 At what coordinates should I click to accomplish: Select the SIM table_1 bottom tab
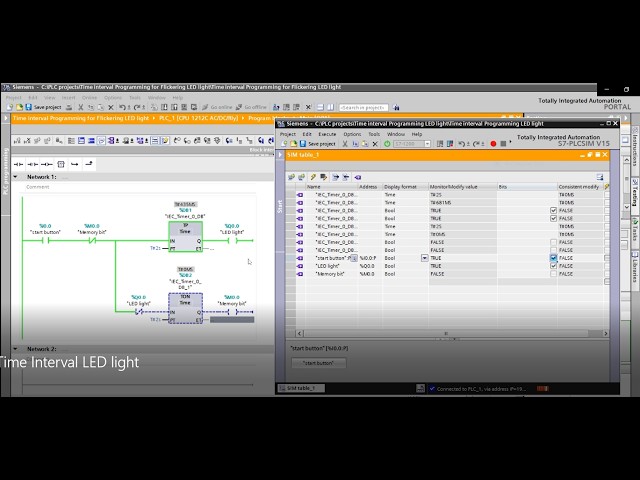[301, 388]
